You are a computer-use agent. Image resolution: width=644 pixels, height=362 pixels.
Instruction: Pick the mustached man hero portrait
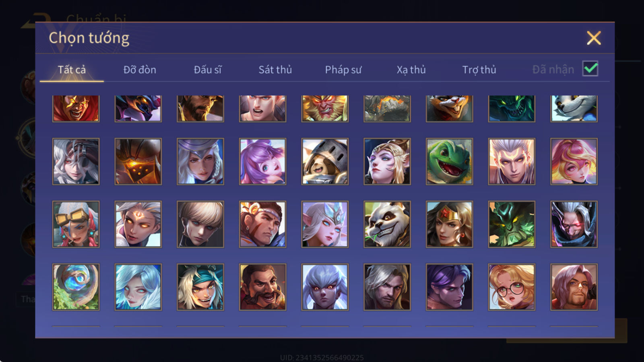pyautogui.click(x=262, y=287)
